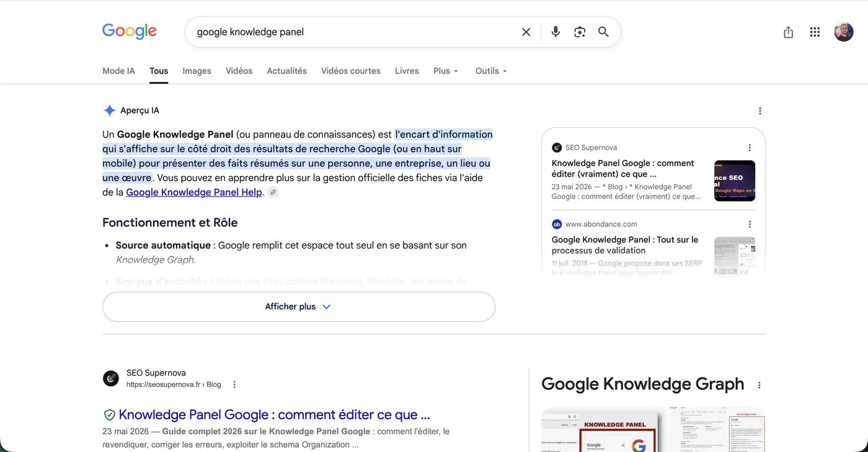868x452 pixels.
Task: Switch to the Vidéos tab
Action: tap(239, 71)
